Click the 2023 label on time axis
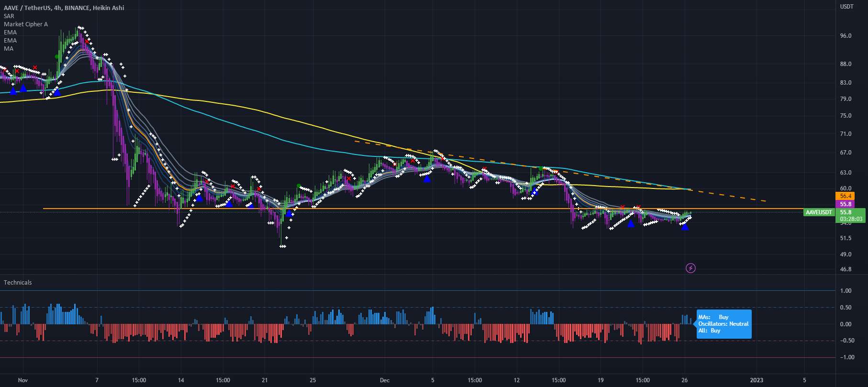The height and width of the screenshot is (387, 868). pos(757,380)
